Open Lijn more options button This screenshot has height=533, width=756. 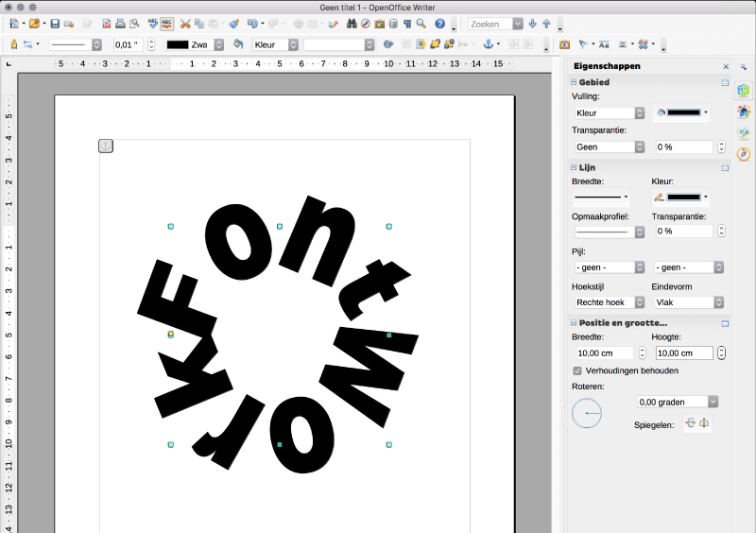tap(725, 168)
